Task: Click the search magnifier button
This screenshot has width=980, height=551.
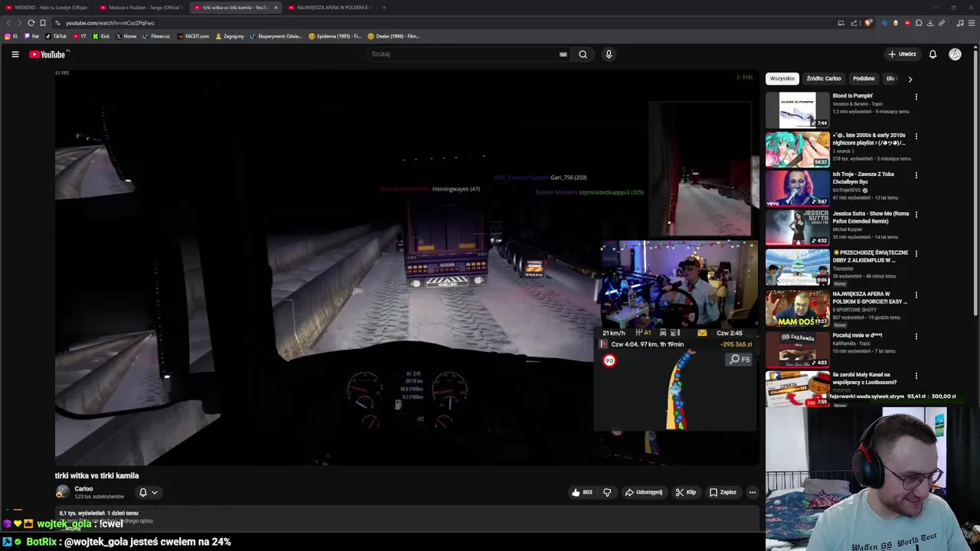Action: pyautogui.click(x=583, y=54)
